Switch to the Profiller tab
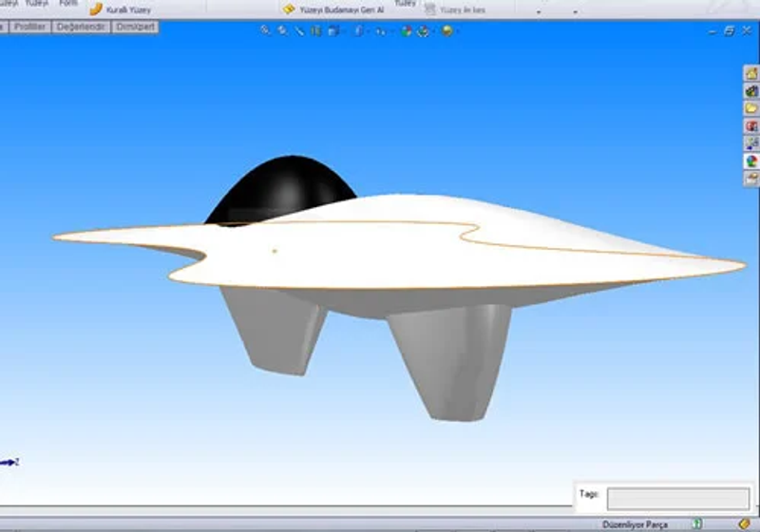760x532 pixels. 29,27
